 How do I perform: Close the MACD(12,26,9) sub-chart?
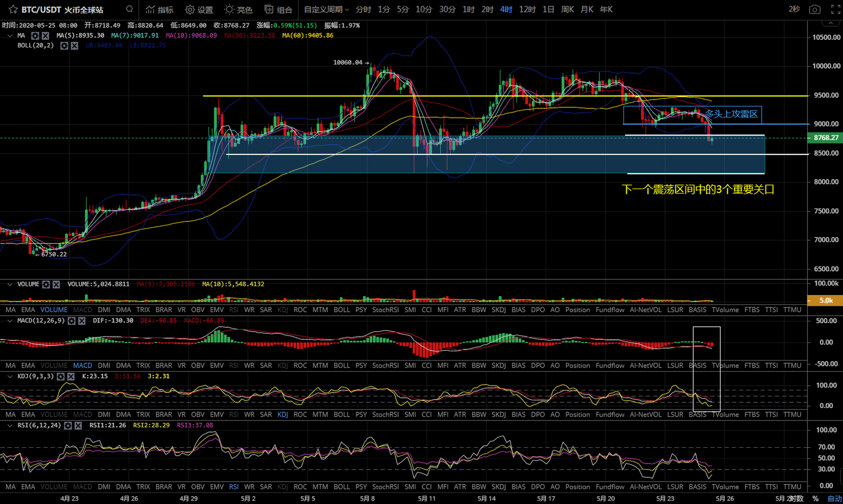point(81,321)
